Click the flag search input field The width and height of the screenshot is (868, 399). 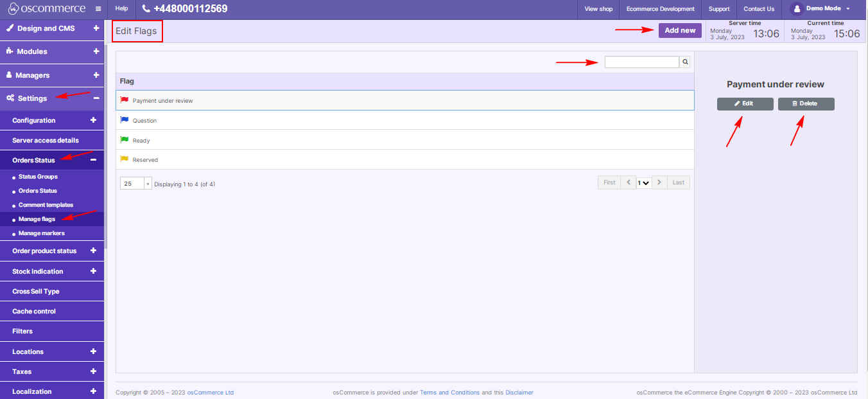coord(642,62)
